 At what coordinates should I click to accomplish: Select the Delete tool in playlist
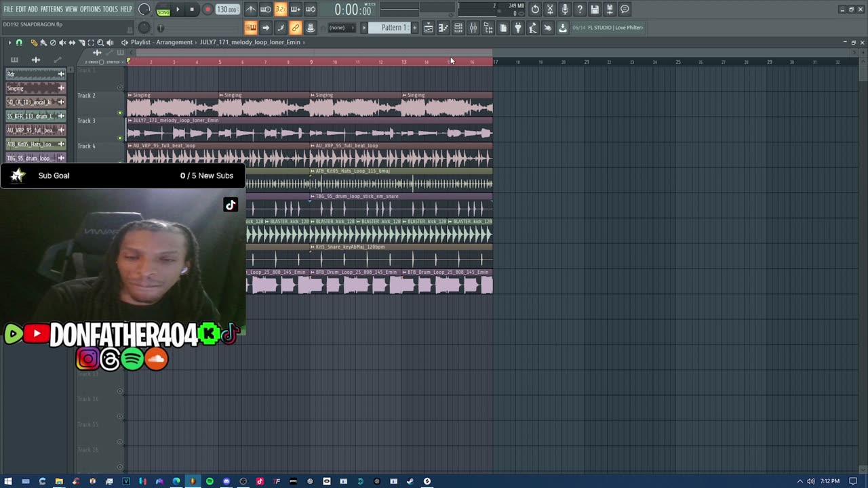tap(53, 43)
